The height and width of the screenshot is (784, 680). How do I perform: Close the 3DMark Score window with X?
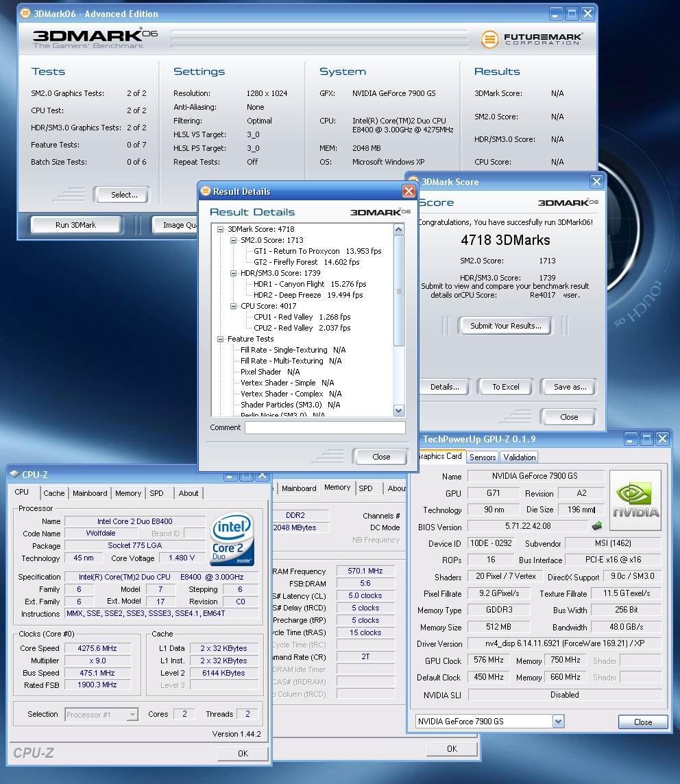(596, 182)
